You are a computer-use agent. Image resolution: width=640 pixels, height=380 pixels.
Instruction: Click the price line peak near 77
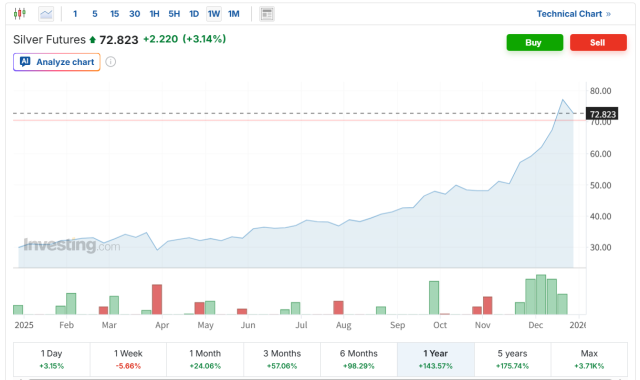(562, 100)
